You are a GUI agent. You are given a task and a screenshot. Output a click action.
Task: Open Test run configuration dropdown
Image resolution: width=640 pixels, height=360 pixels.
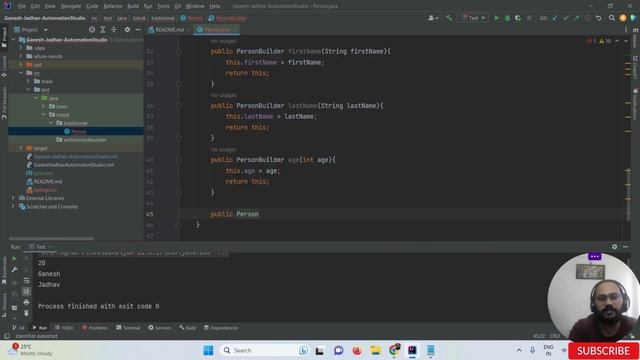pyautogui.click(x=473, y=18)
